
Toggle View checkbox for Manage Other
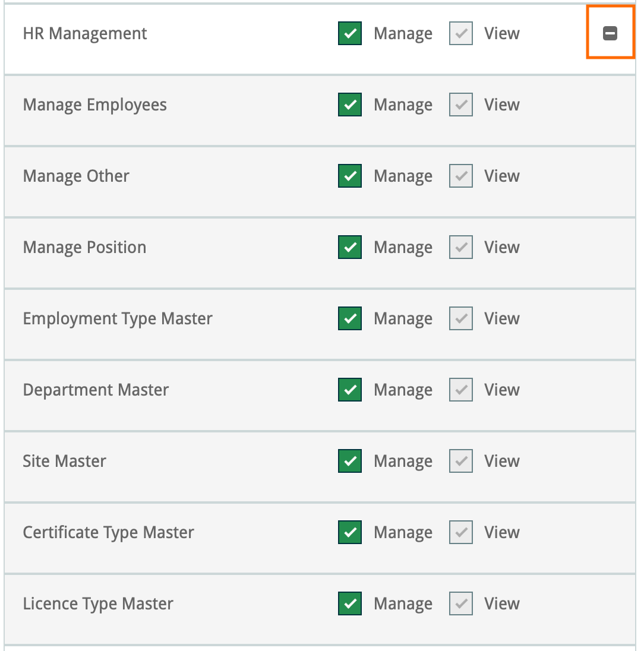[x=460, y=176]
